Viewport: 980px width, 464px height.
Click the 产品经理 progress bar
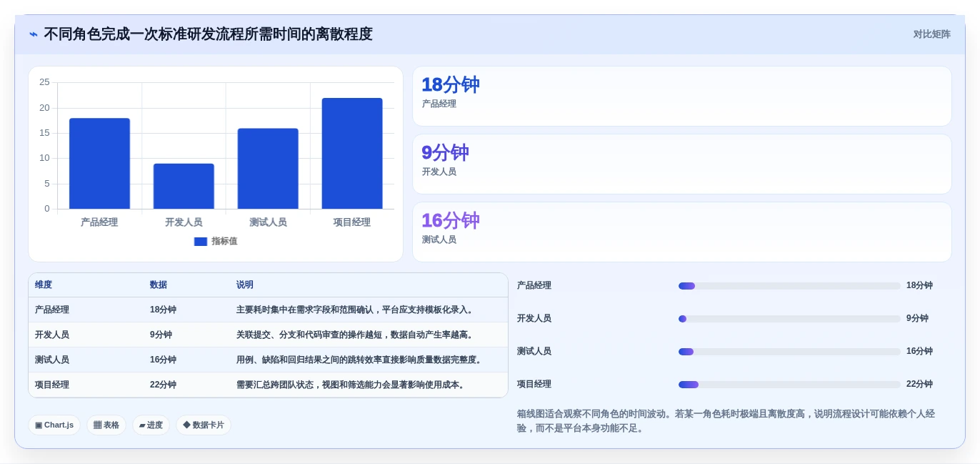789,286
